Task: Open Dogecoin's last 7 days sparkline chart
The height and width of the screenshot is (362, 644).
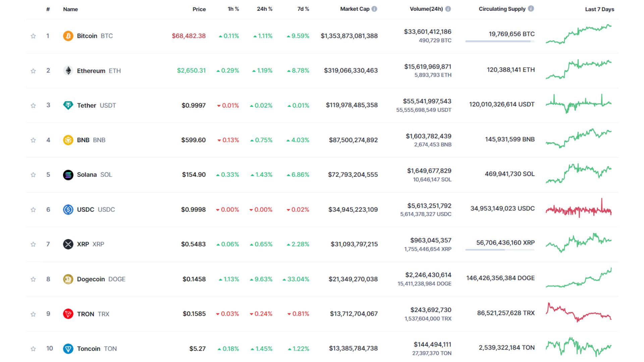Action: pyautogui.click(x=579, y=279)
